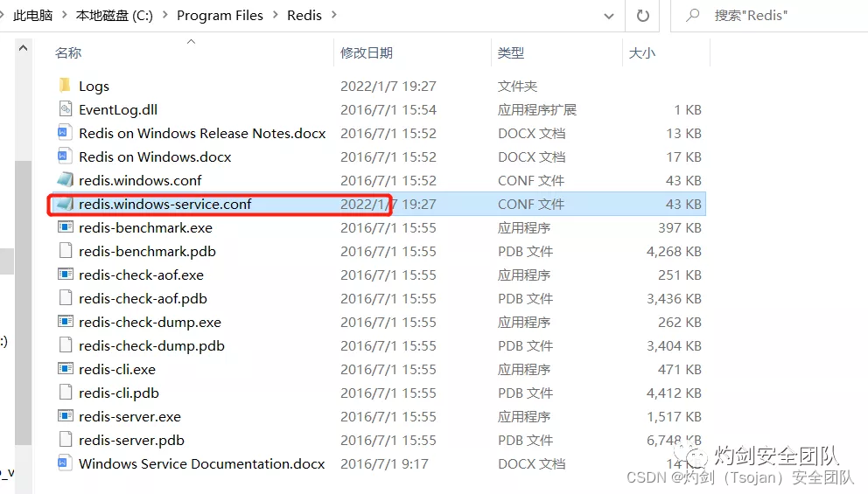Click the redis-cli.exe application icon

66,369
